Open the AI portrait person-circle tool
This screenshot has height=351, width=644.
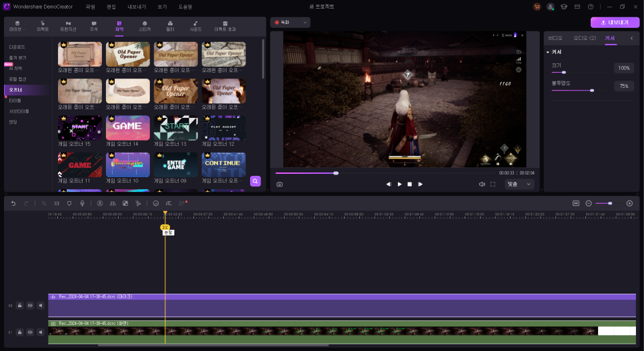100,203
